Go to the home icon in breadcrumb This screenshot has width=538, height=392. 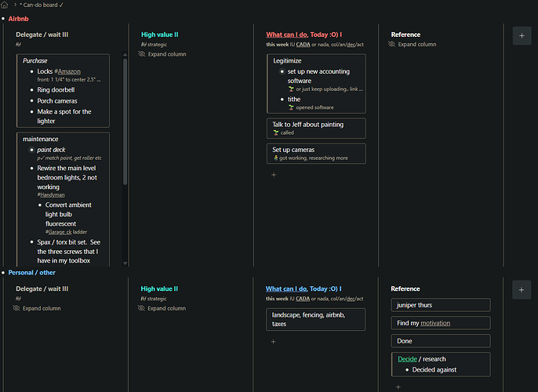[x=5, y=5]
